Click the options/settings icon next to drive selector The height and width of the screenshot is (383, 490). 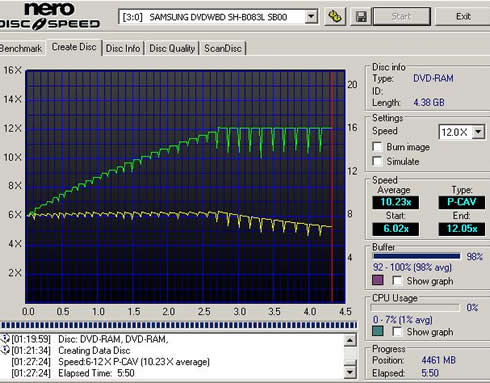click(334, 17)
